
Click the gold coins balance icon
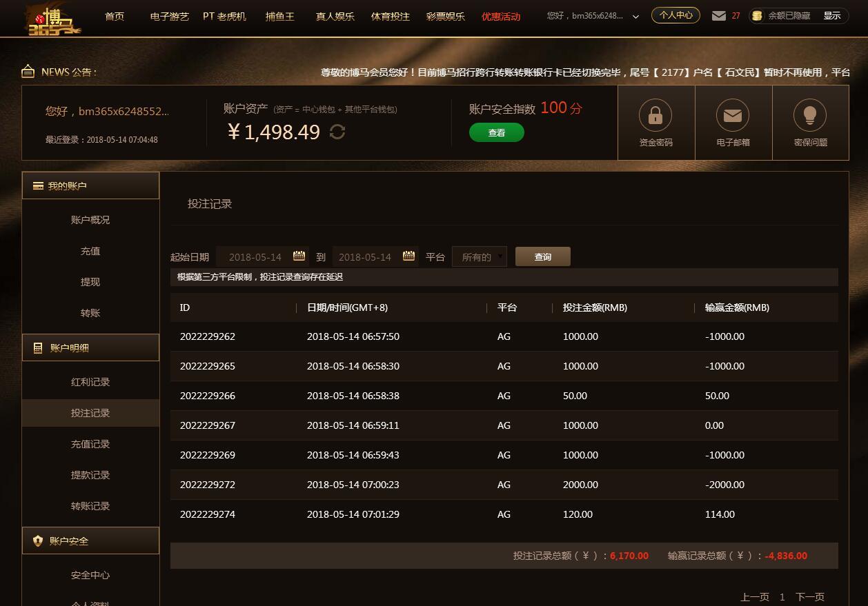[x=757, y=16]
